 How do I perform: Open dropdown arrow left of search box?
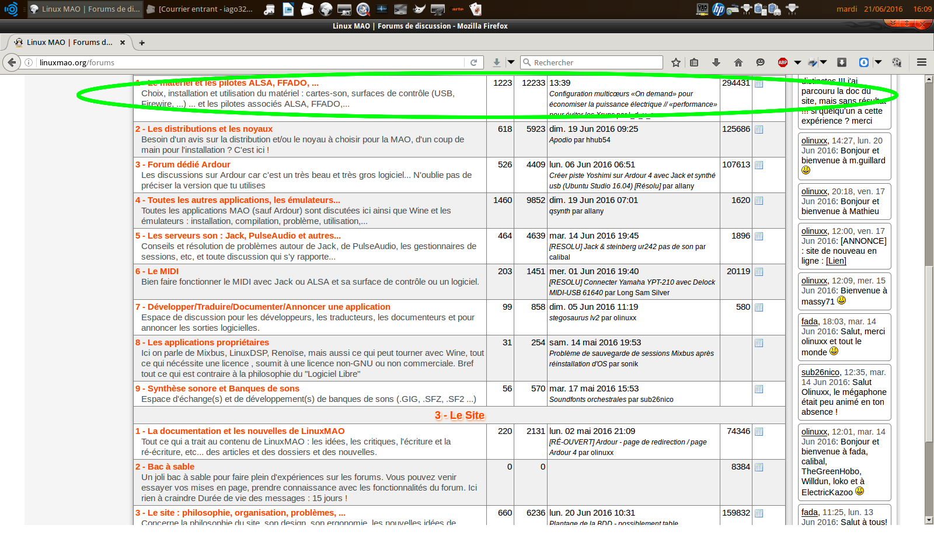511,62
